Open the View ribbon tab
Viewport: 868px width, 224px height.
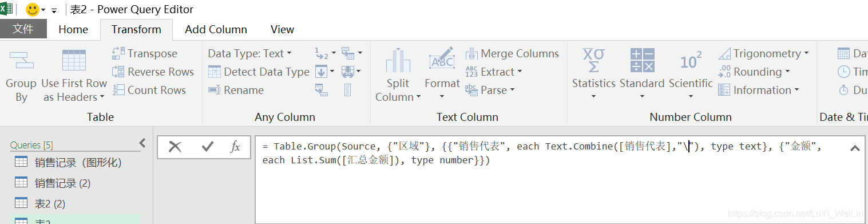click(282, 29)
